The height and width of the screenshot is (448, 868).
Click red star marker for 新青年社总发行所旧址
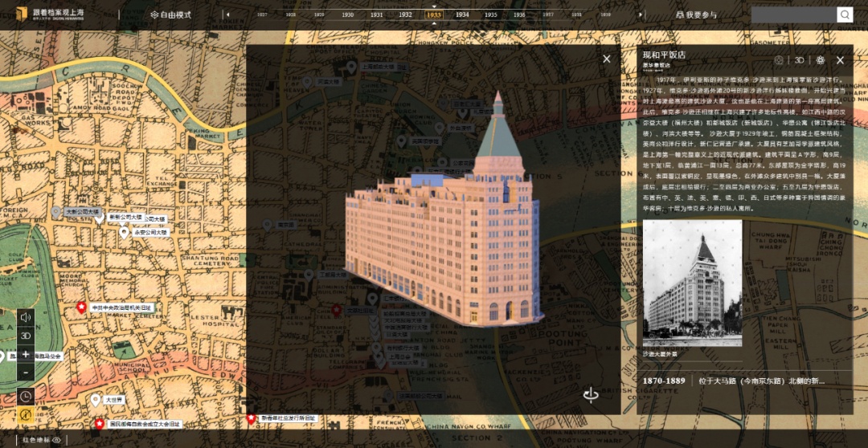pyautogui.click(x=251, y=418)
